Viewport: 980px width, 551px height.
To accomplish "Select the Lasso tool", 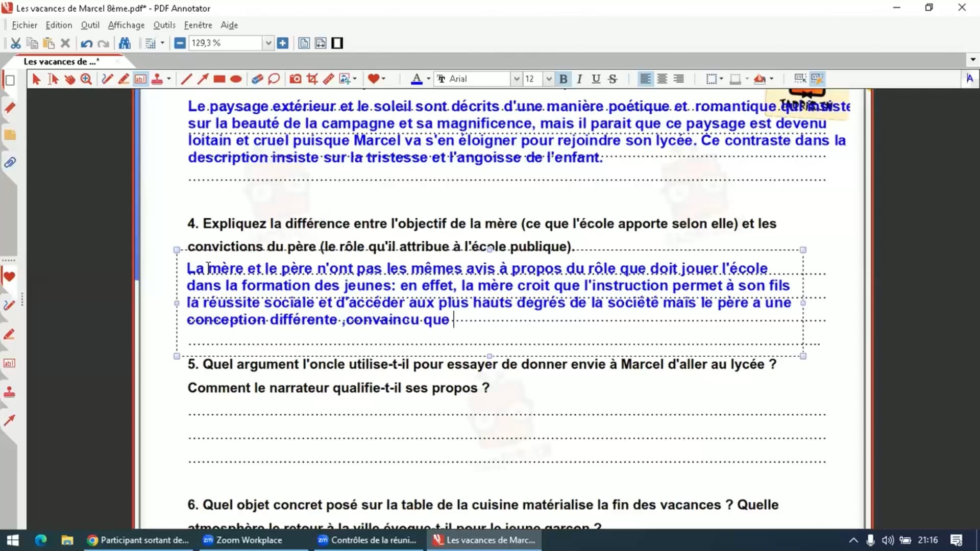I will pos(274,79).
